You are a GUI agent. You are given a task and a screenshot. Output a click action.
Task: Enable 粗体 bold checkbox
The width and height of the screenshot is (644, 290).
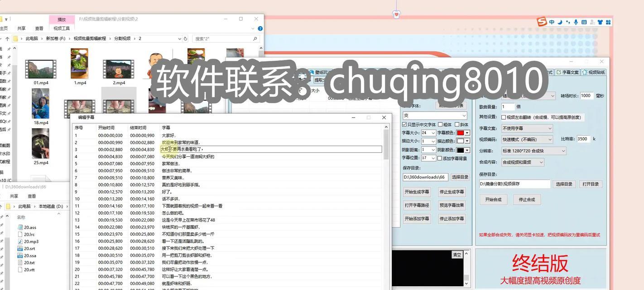pos(439,125)
